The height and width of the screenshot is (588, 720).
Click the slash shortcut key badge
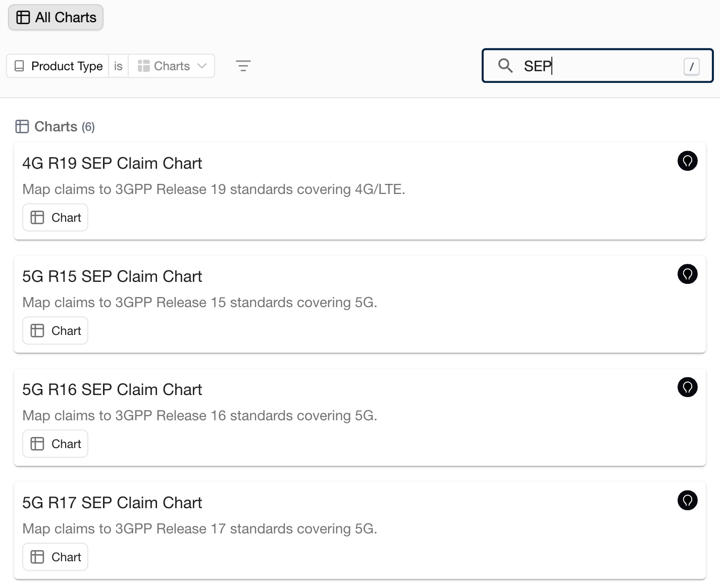coord(691,66)
